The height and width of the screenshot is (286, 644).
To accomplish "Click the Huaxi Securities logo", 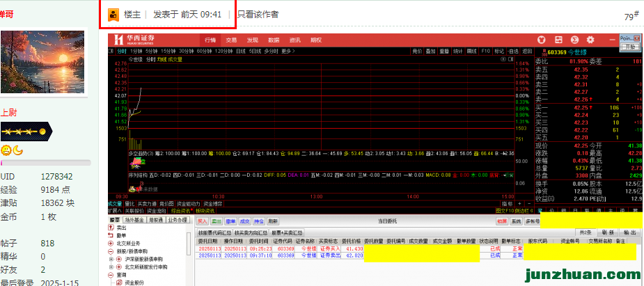I will point(134,40).
